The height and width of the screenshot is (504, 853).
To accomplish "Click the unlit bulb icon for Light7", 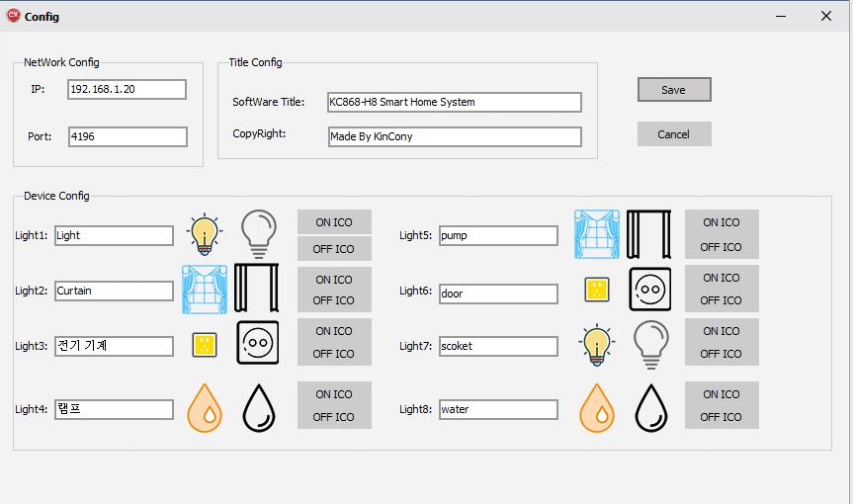I will (650, 344).
